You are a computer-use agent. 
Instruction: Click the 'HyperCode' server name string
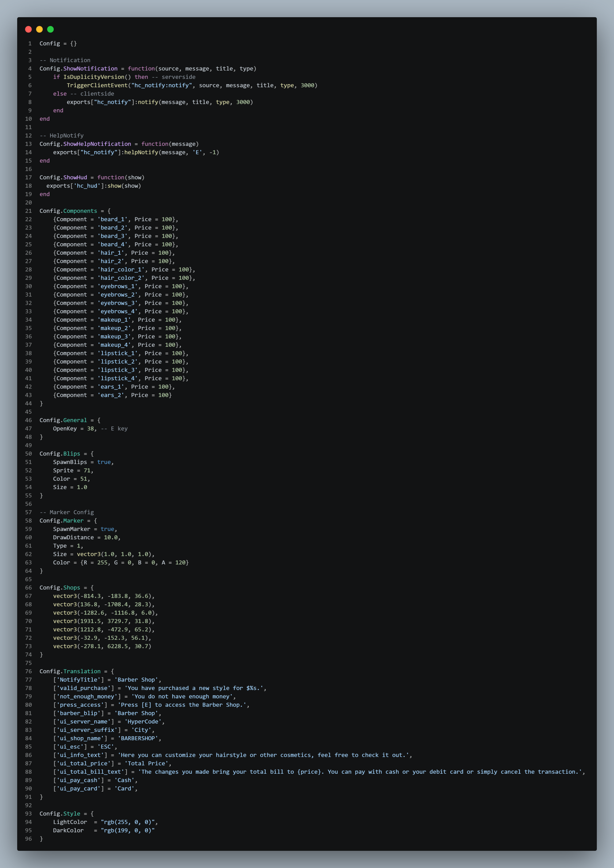(143, 721)
